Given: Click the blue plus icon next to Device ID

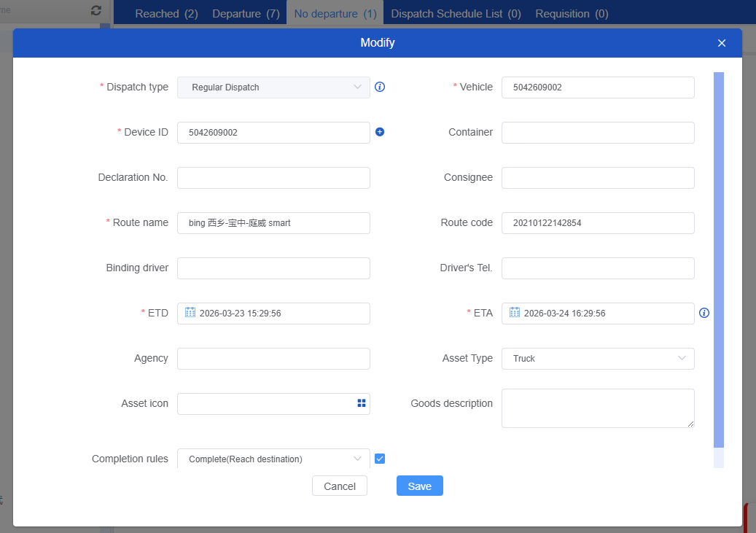Looking at the screenshot, I should (x=380, y=132).
